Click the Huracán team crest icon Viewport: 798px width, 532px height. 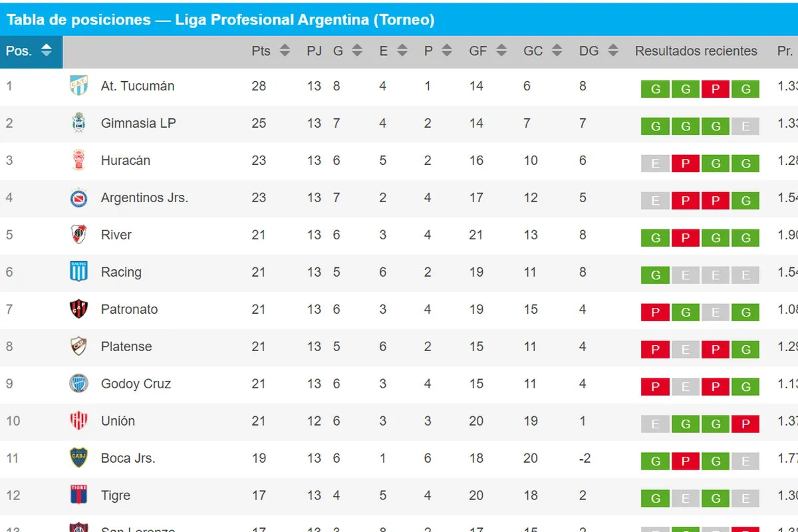pyautogui.click(x=78, y=160)
